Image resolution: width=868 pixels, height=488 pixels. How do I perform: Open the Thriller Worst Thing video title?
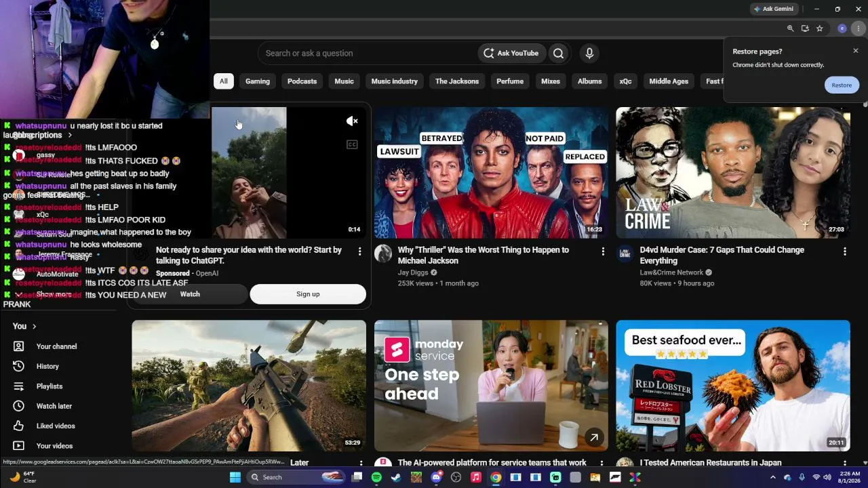pos(484,256)
